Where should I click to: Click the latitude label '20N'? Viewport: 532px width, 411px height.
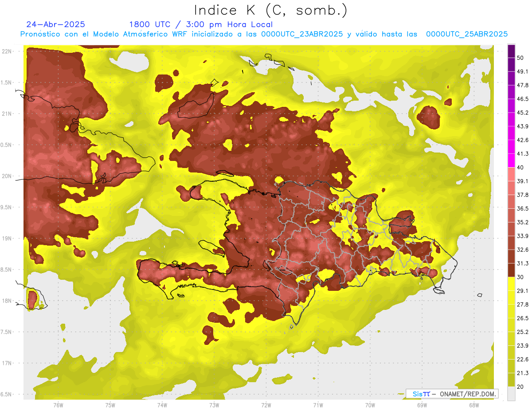coord(7,176)
